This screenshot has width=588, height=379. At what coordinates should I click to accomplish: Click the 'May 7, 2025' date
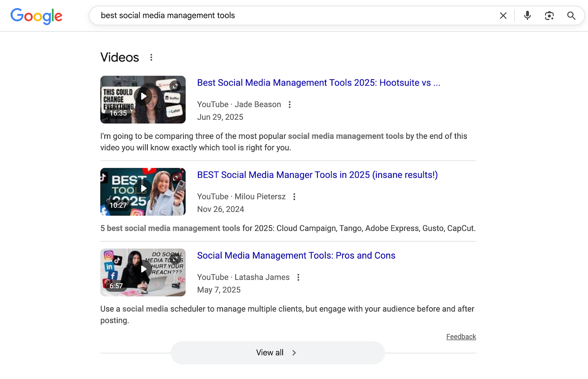point(219,290)
